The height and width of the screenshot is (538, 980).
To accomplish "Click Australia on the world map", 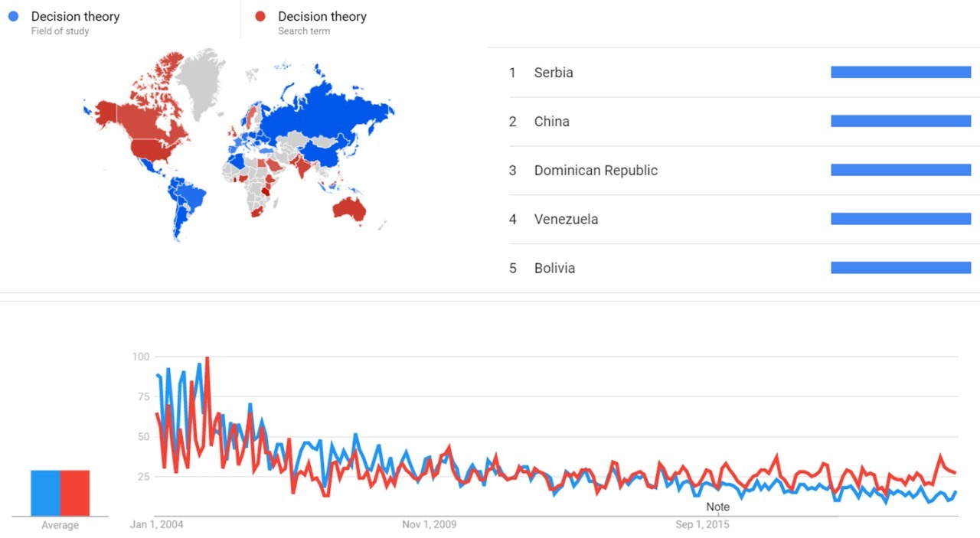I will (350, 208).
